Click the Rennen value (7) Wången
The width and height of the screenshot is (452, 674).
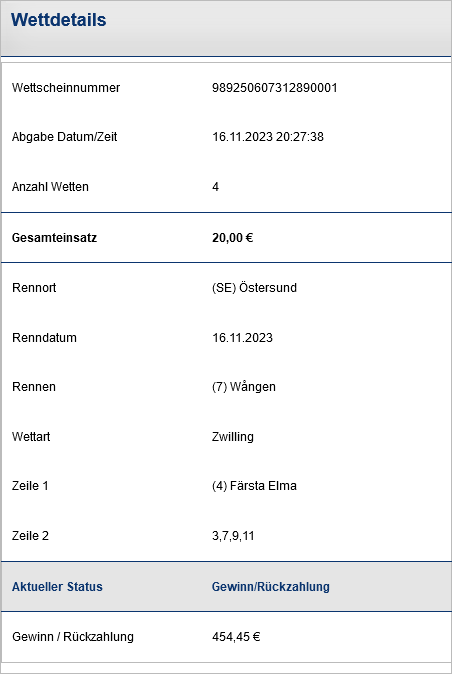pos(244,387)
